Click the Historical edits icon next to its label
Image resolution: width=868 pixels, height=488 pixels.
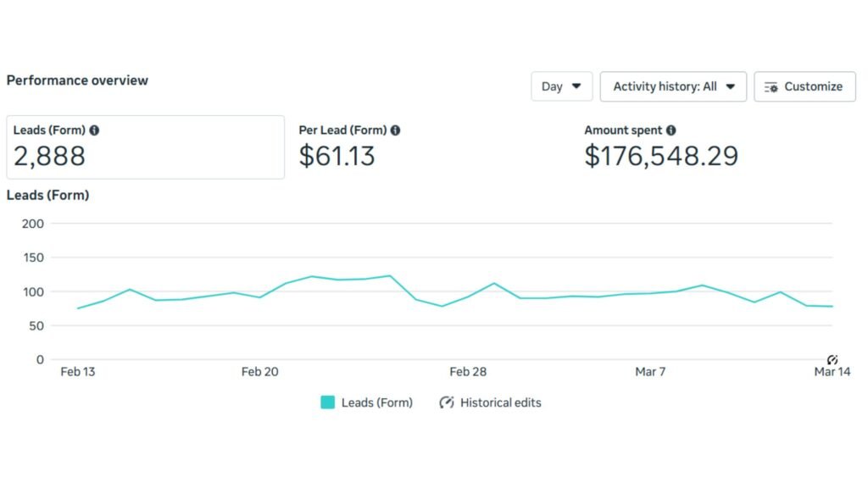click(x=447, y=402)
